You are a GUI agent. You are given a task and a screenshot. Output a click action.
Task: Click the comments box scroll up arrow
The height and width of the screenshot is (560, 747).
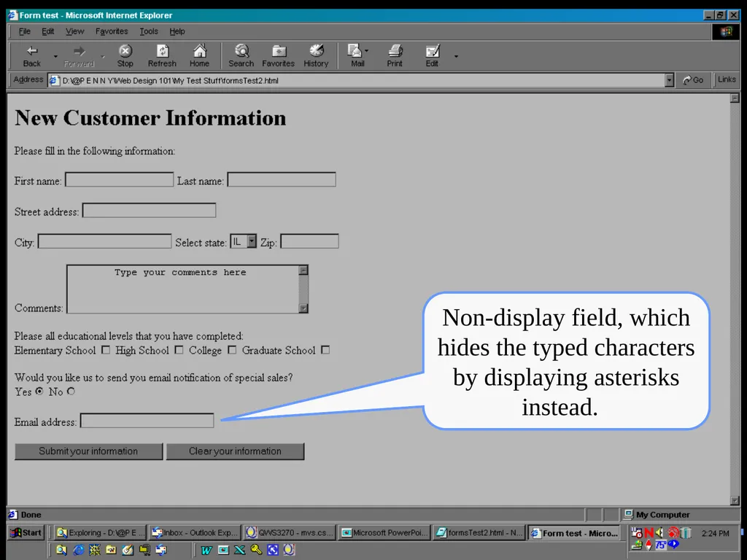pos(303,271)
